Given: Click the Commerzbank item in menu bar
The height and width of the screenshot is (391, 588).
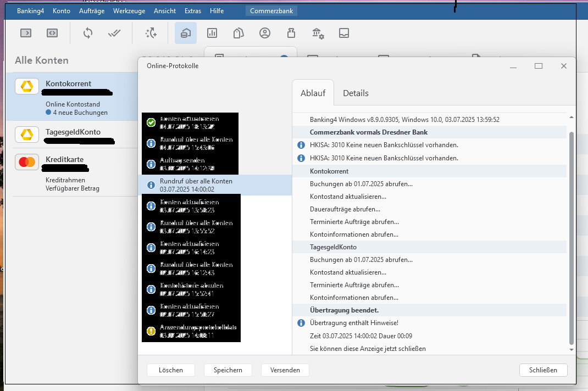Looking at the screenshot, I should click(271, 11).
